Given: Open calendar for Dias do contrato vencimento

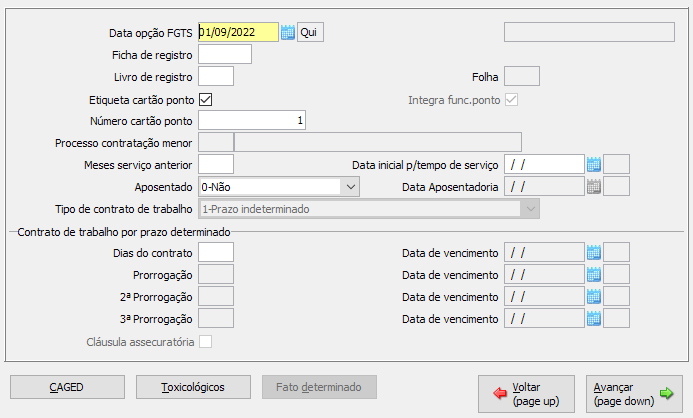Looking at the screenshot, I should pyautogui.click(x=593, y=252).
